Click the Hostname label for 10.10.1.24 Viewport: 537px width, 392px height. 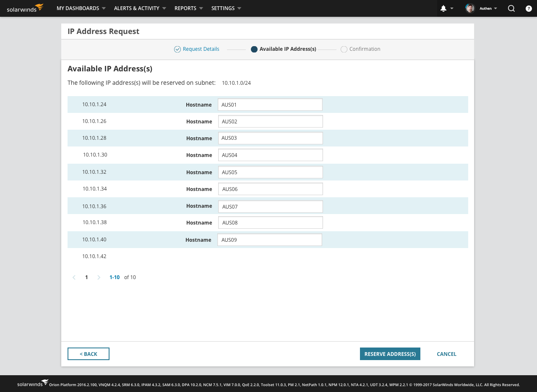pos(199,105)
